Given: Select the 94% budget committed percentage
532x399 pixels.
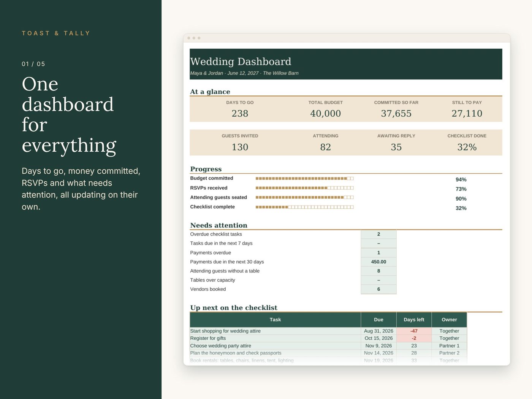Looking at the screenshot, I should point(461,179).
